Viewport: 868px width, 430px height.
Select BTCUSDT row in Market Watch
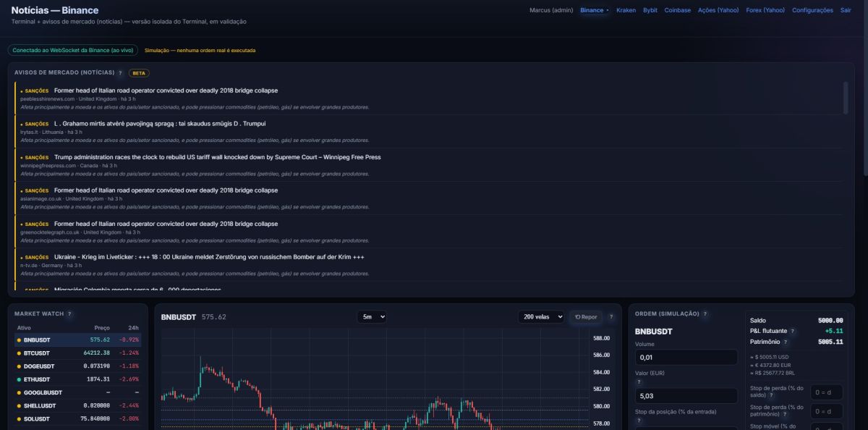(78, 353)
